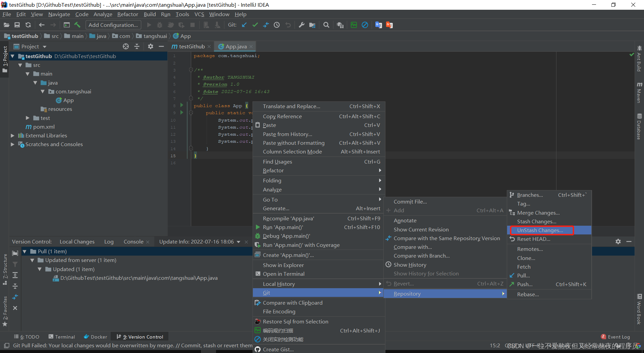This screenshot has height=353, width=644.
Task: Click the run gutter arrow beside class App
Action: tap(182, 105)
